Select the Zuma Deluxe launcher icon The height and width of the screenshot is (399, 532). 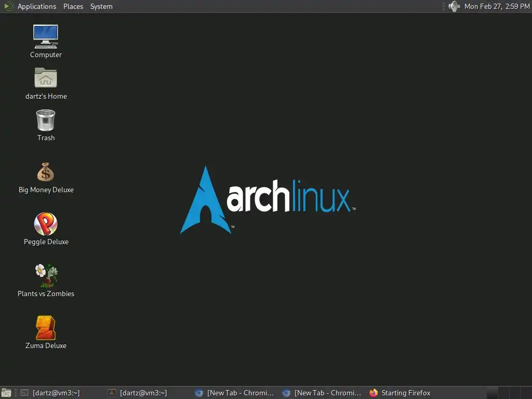point(46,328)
